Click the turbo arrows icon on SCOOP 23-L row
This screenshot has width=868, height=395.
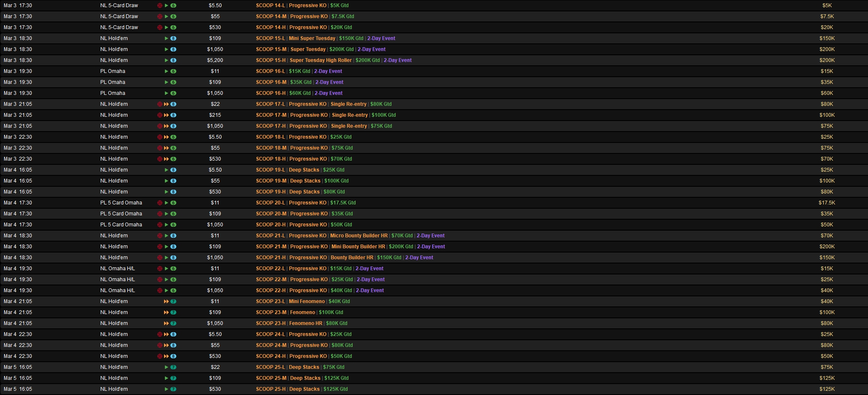point(167,301)
